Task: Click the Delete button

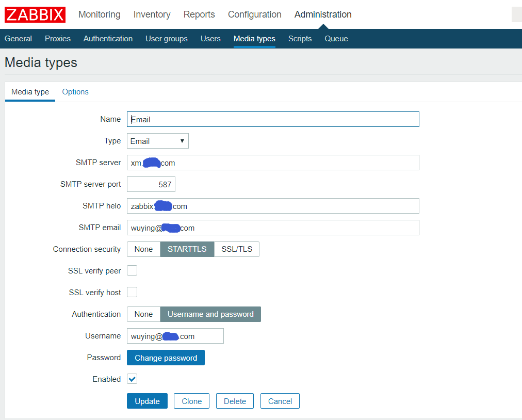Action: click(235, 401)
